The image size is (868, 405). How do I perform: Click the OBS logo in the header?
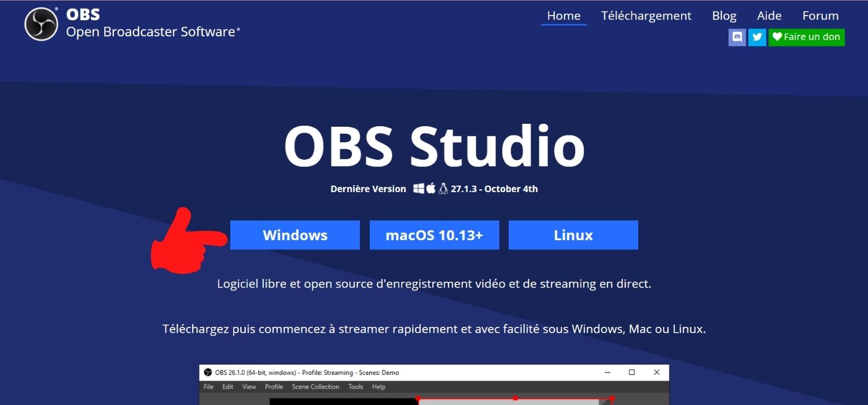pyautogui.click(x=41, y=23)
